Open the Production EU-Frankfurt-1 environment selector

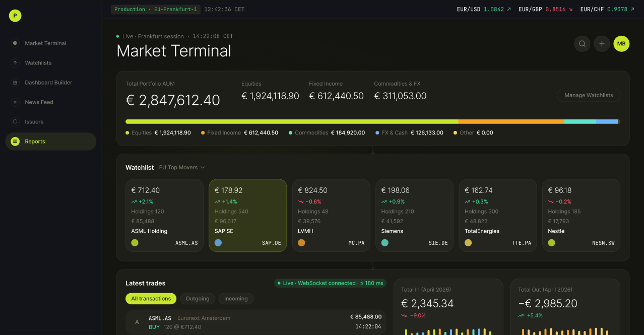(x=156, y=10)
